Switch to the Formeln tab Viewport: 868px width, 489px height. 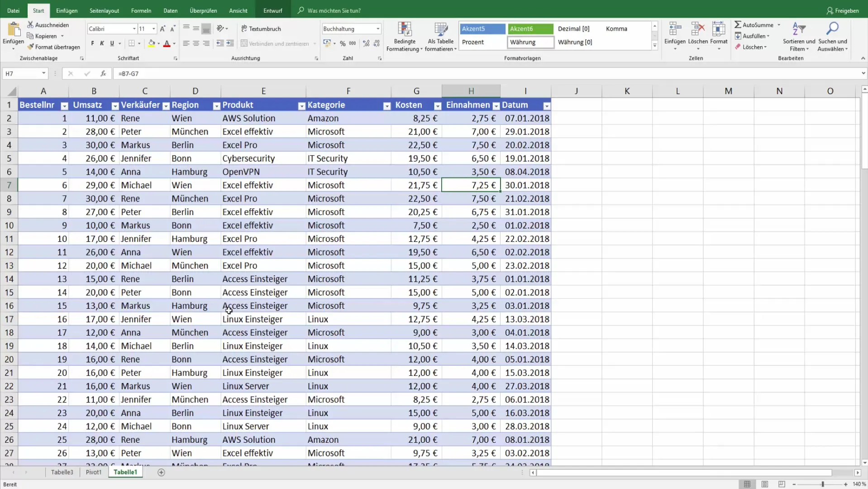pos(141,10)
